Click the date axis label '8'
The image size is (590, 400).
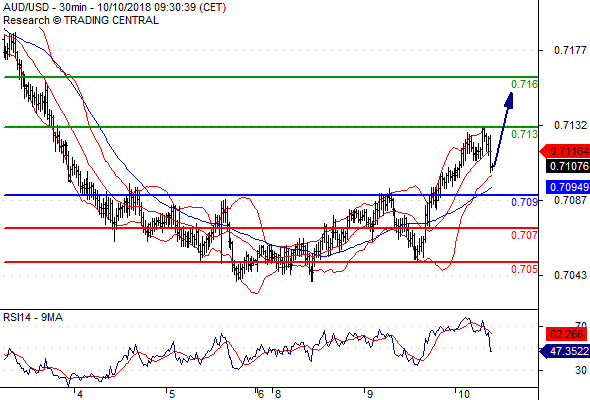[278, 394]
